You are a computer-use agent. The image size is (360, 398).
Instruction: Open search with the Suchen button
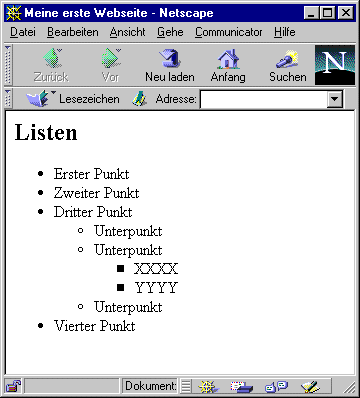coord(288,66)
